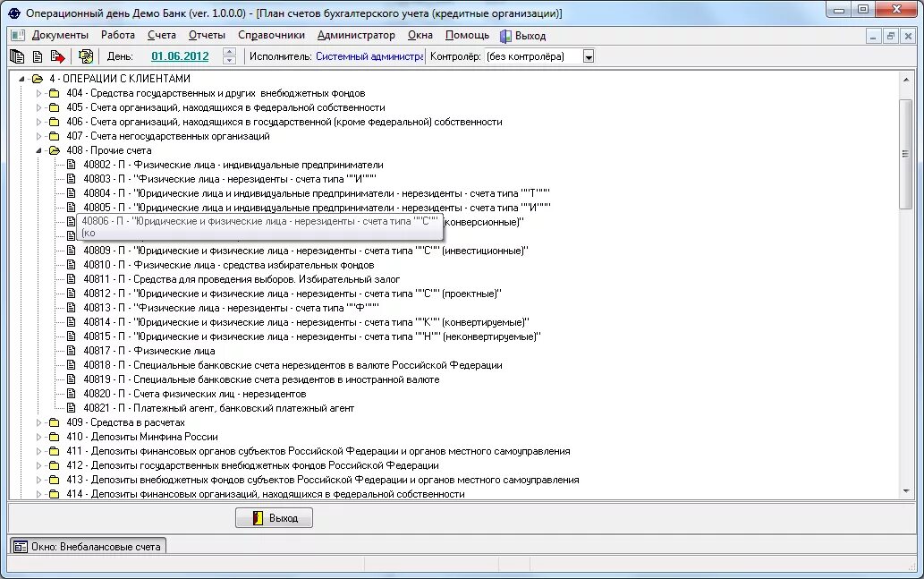Image resolution: width=924 pixels, height=579 pixels.
Task: Open the Счета menu
Action: pos(162,36)
